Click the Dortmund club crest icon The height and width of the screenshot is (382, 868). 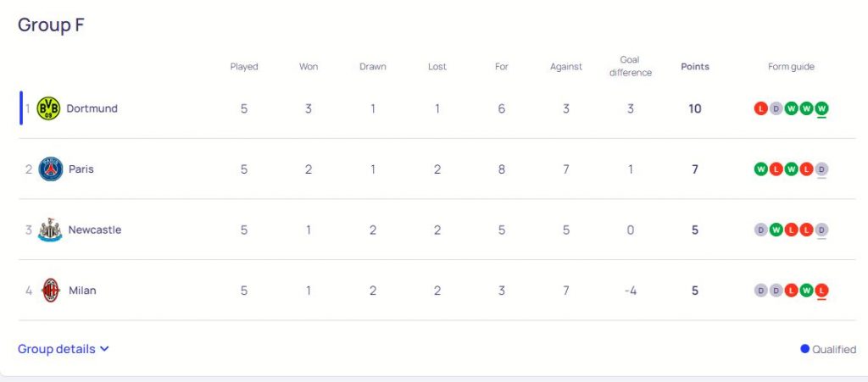(48, 108)
